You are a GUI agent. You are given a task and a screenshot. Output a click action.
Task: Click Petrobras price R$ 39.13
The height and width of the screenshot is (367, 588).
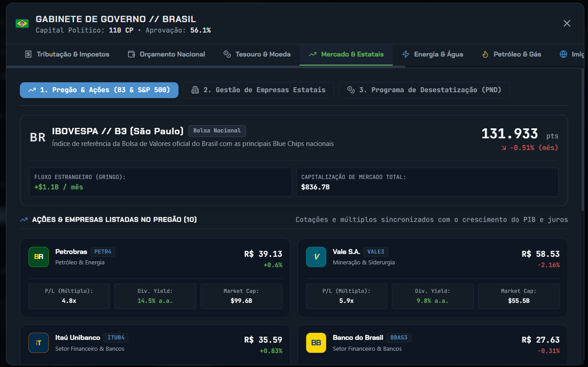coord(263,254)
